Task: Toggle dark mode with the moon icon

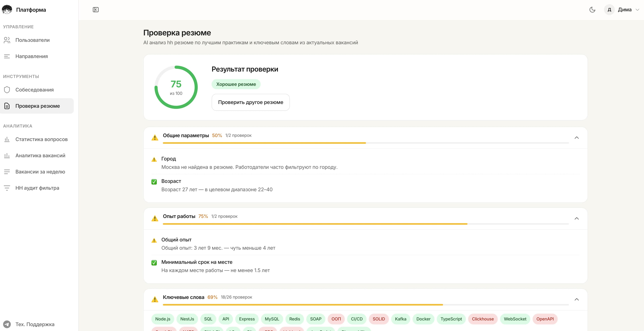Action: click(x=593, y=10)
